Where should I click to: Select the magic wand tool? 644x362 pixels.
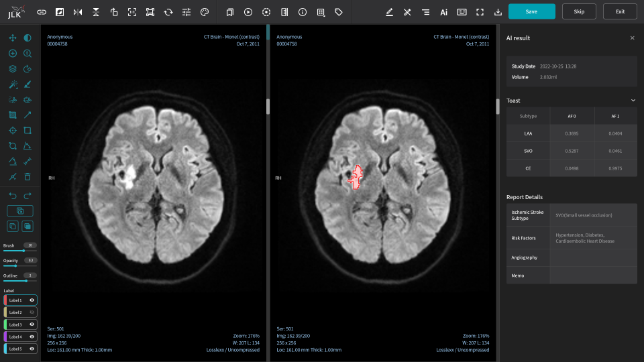tap(13, 84)
